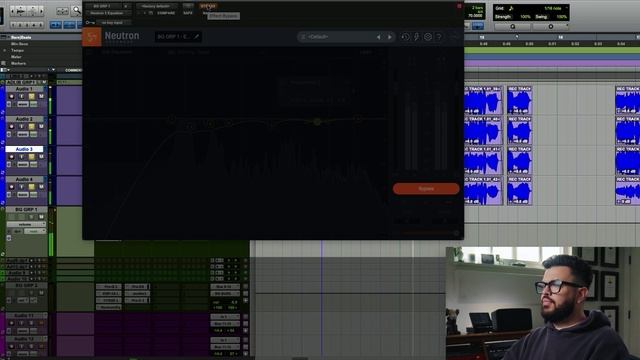
Task: Record-enable the Audio 1 track
Action: (11, 96)
